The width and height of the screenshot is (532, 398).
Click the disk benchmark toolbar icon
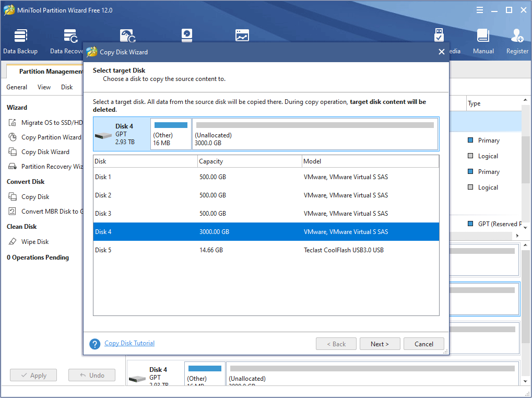click(x=187, y=36)
